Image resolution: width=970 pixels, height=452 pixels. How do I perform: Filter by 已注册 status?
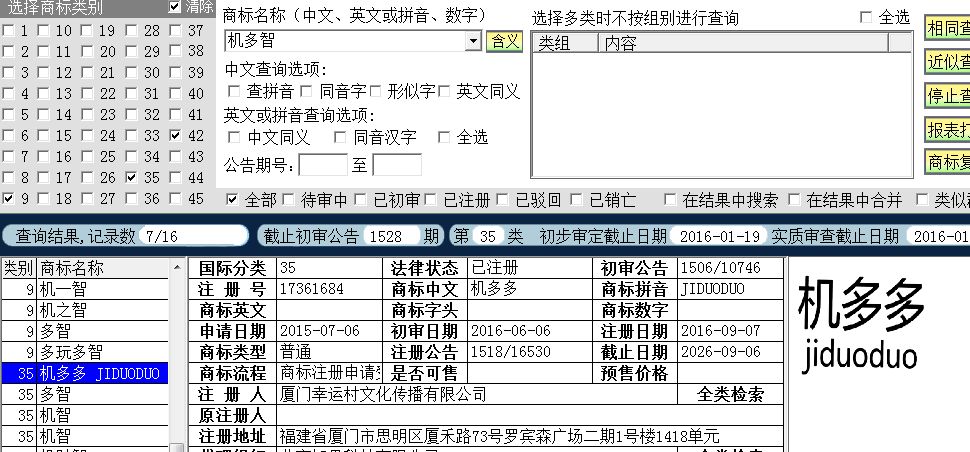(x=431, y=200)
